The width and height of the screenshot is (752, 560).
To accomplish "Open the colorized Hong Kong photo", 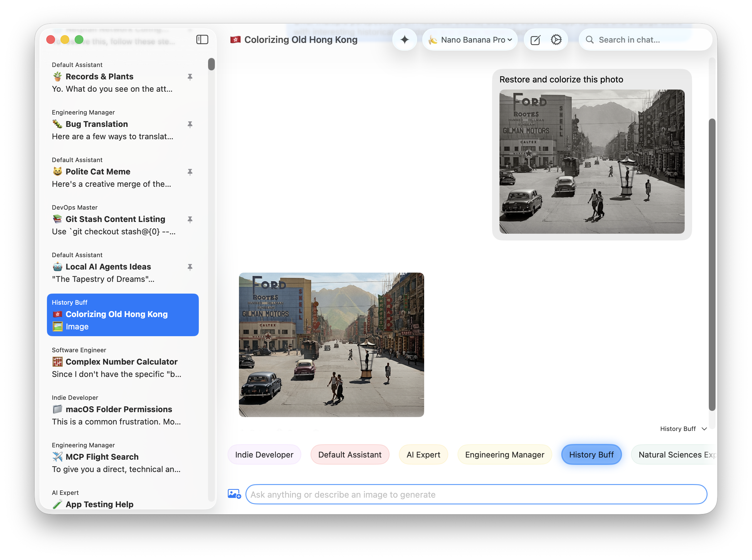I will pos(331,345).
